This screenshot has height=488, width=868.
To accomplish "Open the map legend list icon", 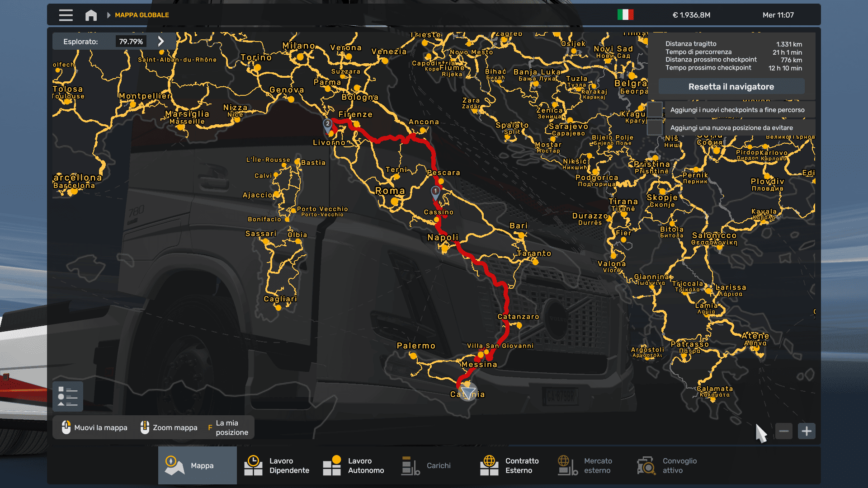I will (x=68, y=396).
